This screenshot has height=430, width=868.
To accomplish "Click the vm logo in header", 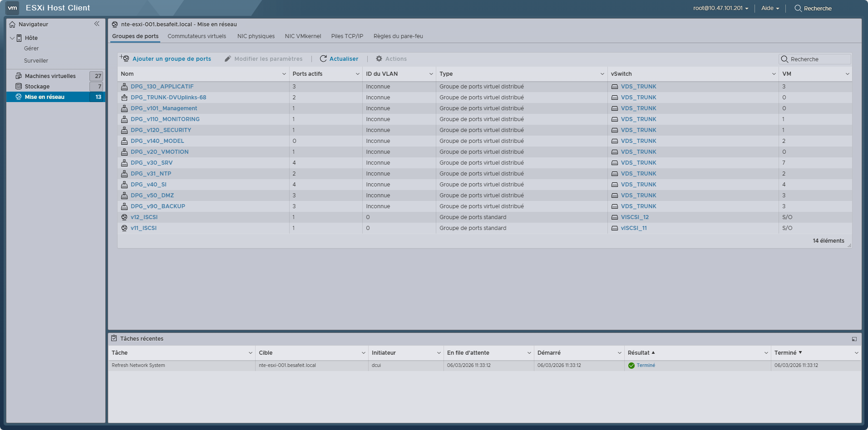I will 13,8.
